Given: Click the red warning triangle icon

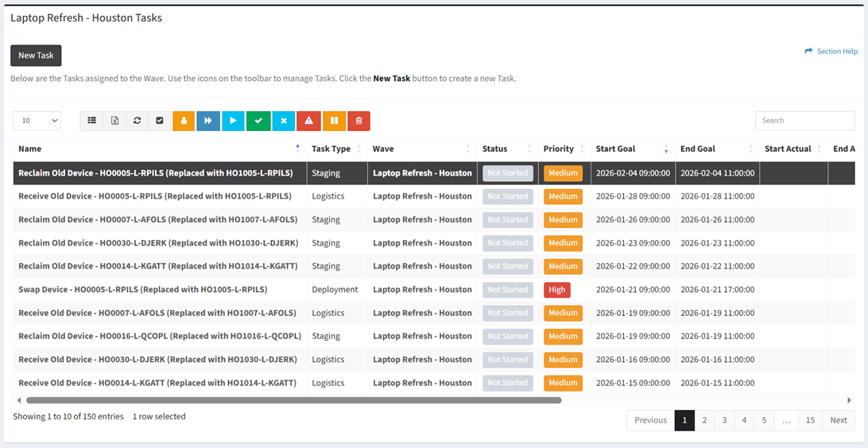Looking at the screenshot, I should 308,121.
